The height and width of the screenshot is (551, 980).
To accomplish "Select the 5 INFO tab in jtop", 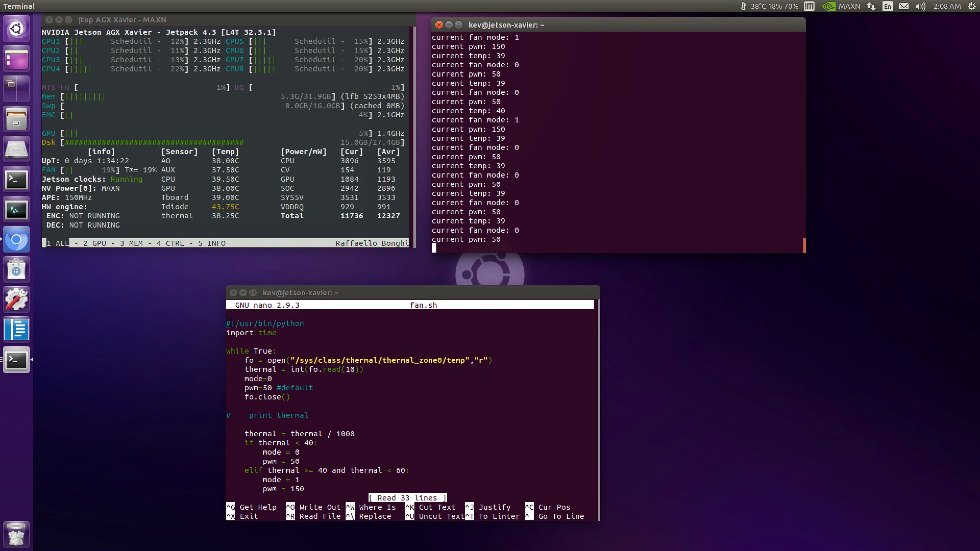I will click(x=212, y=243).
